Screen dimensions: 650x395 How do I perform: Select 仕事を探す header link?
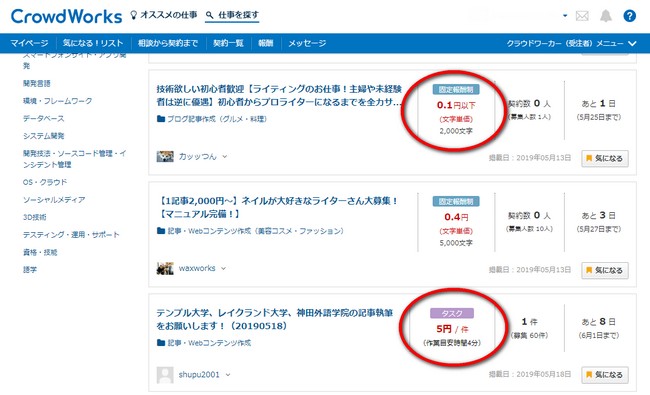(x=238, y=15)
